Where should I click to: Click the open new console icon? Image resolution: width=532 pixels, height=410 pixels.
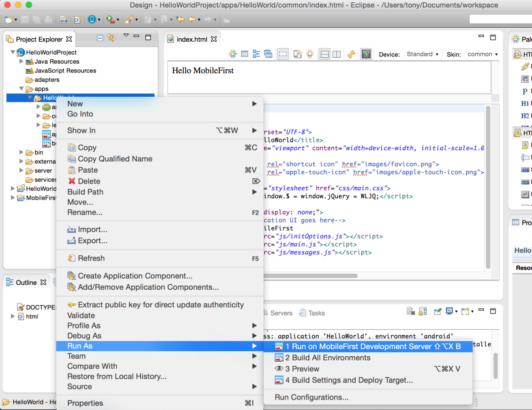coord(465,311)
